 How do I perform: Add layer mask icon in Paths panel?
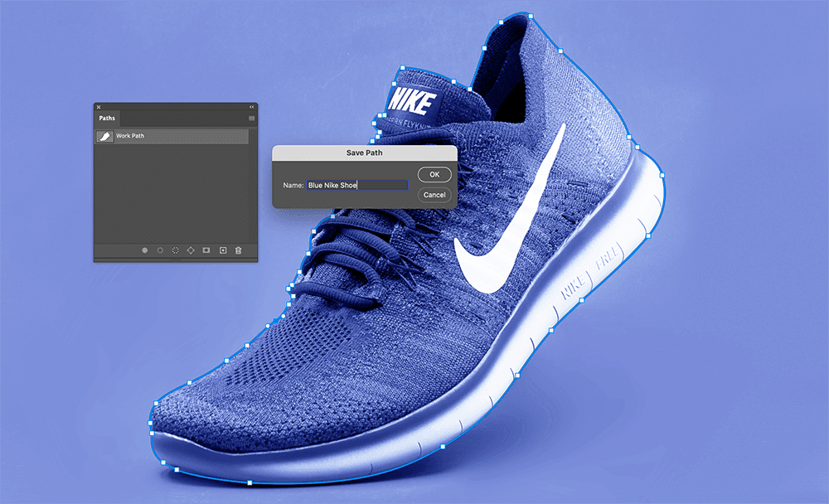[x=206, y=250]
